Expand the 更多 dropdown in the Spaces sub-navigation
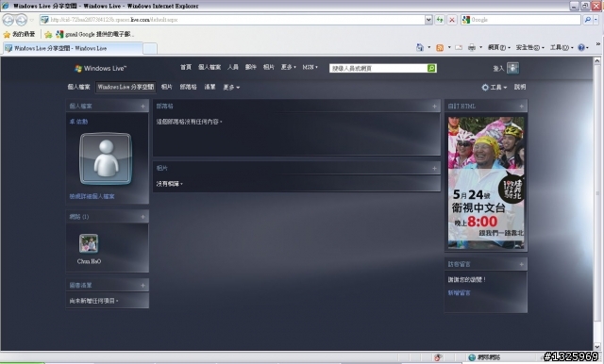The image size is (604, 364). pyautogui.click(x=231, y=88)
